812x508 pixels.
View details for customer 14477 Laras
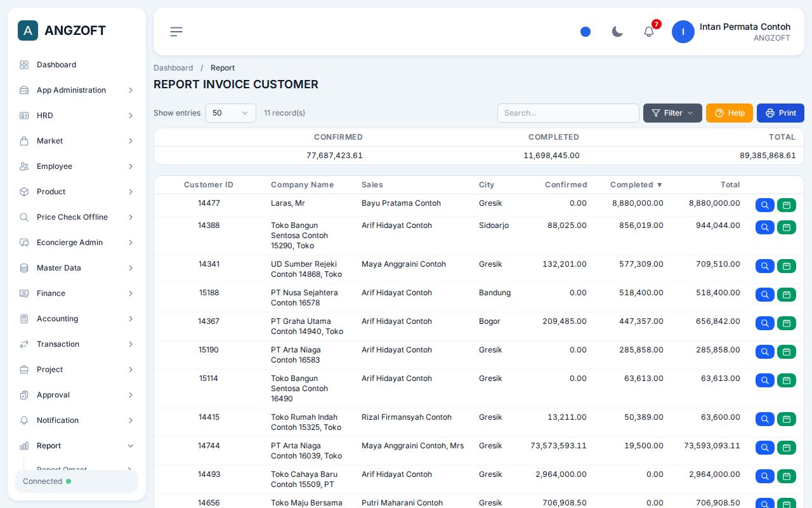click(x=765, y=205)
